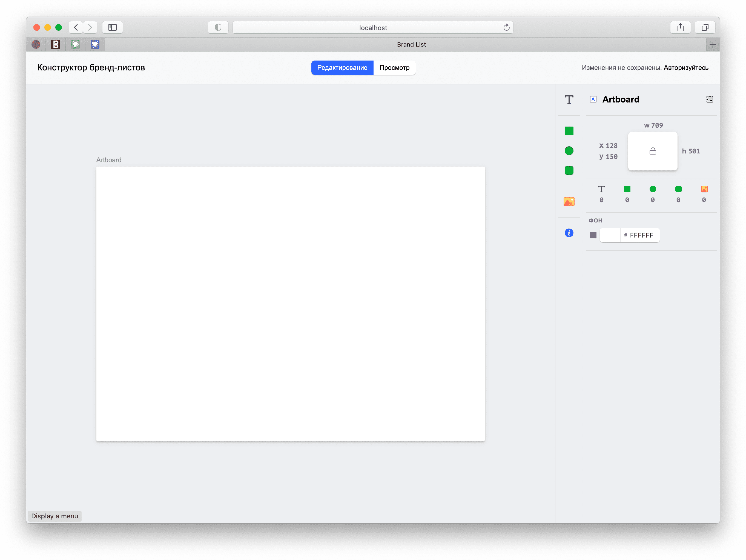
Task: Show all tabs overview button
Action: click(x=705, y=27)
